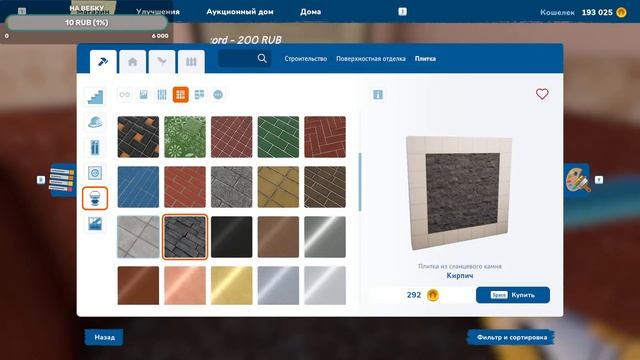This screenshot has height=360, width=640.
Task: Go back with Назад button
Action: pos(104,337)
